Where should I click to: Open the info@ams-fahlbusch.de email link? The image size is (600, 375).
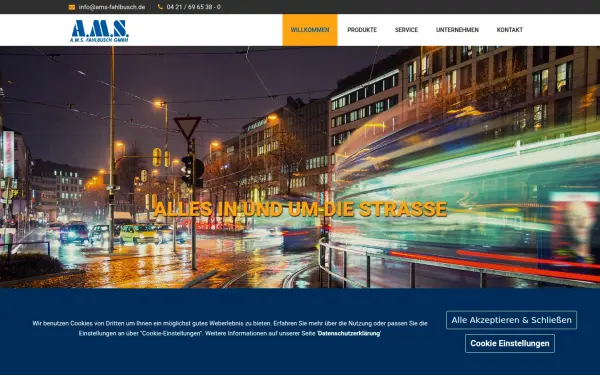tap(112, 7)
